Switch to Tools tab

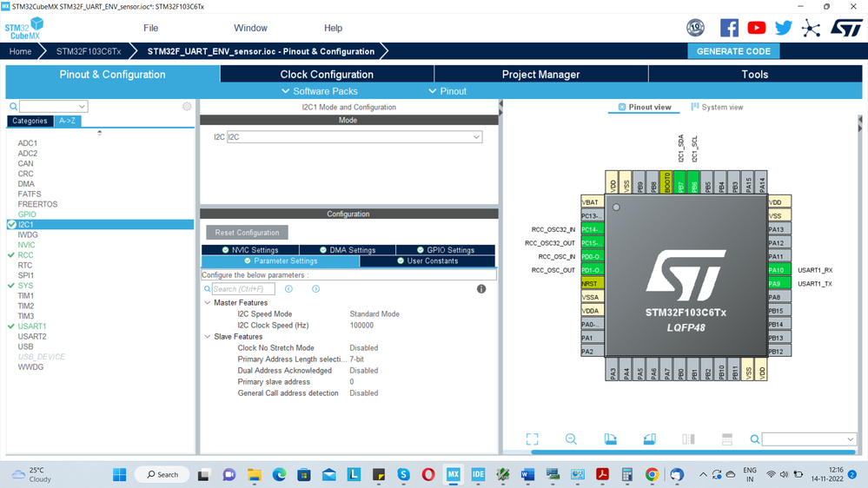(755, 74)
